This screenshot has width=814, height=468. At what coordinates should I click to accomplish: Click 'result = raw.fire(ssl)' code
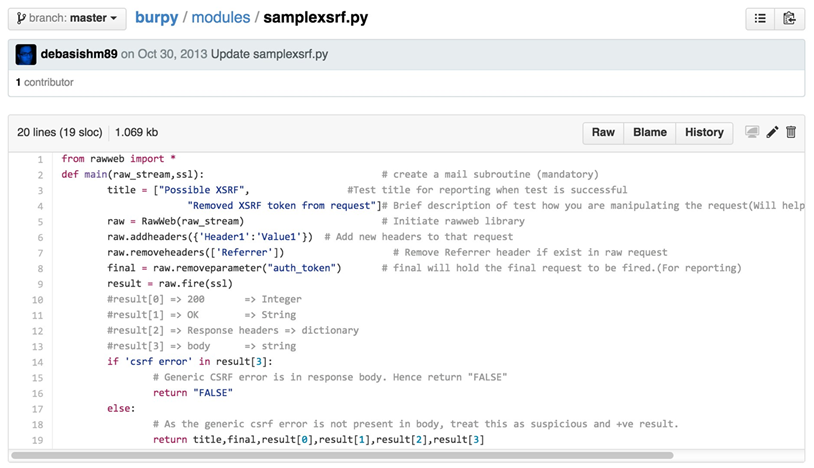(170, 284)
